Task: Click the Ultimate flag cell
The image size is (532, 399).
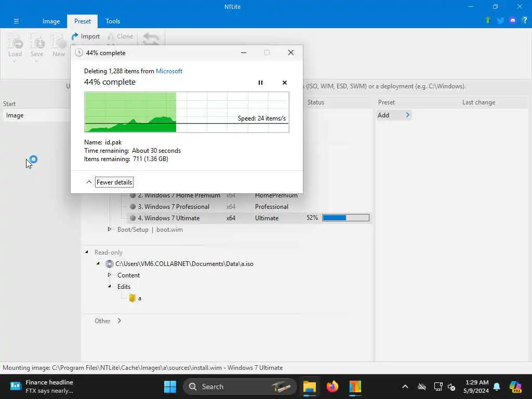Action: 267,218
